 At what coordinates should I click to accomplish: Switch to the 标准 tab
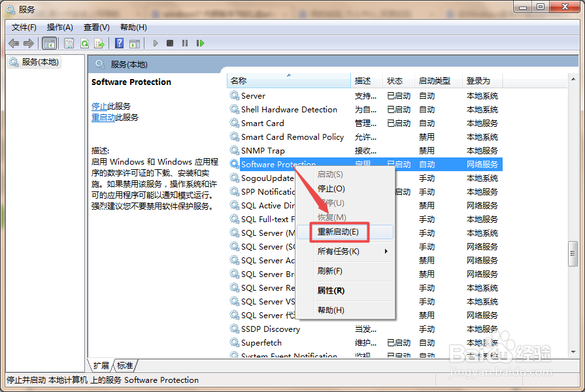125,366
